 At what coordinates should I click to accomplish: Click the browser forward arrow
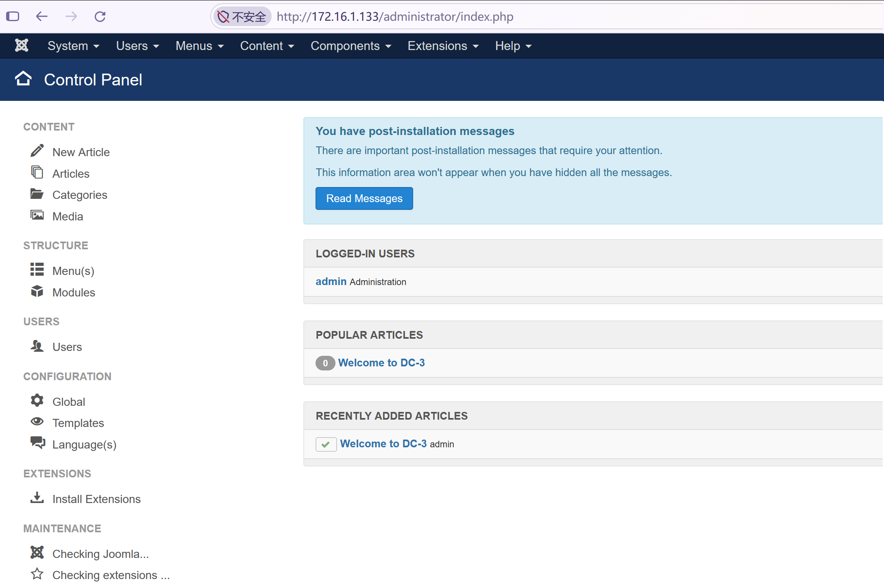pyautogui.click(x=71, y=17)
